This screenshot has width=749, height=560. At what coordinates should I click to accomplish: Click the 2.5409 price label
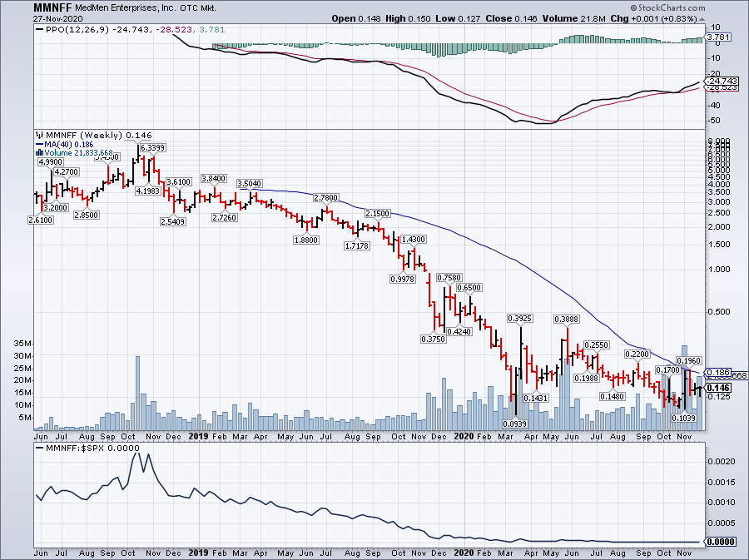pyautogui.click(x=173, y=221)
